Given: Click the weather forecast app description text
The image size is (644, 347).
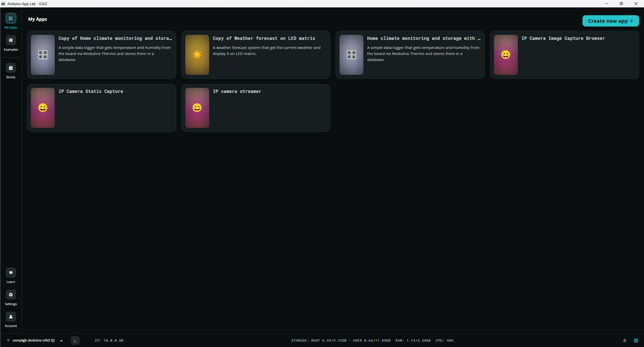Looking at the screenshot, I should [x=267, y=51].
